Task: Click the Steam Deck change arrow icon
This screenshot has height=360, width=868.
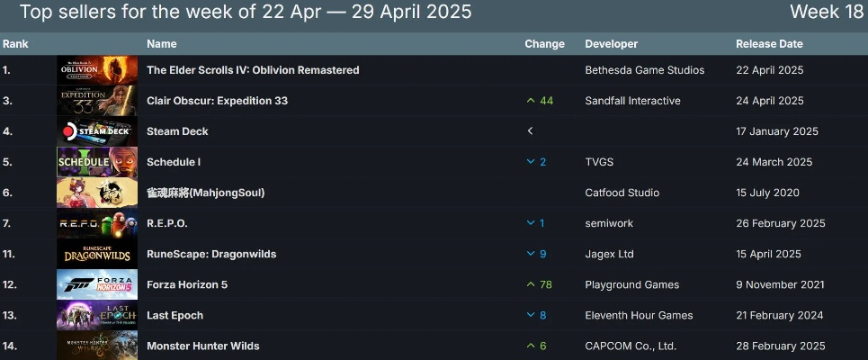Action: coord(531,131)
